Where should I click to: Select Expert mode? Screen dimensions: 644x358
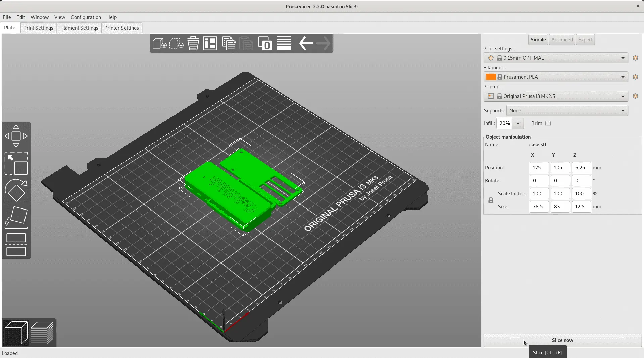coord(585,40)
